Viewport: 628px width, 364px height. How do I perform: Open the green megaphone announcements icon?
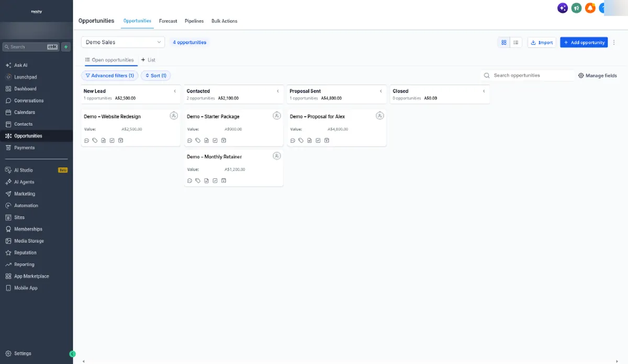576,8
